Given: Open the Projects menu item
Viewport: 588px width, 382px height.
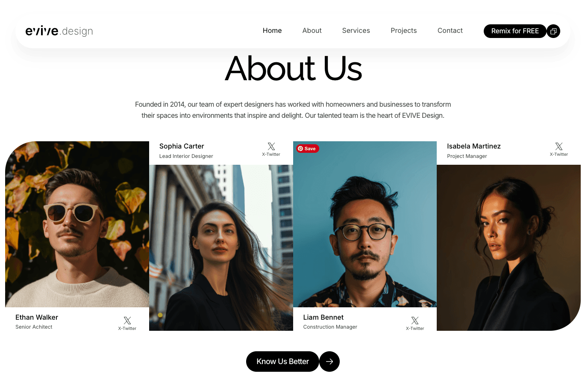Looking at the screenshot, I should (x=404, y=31).
